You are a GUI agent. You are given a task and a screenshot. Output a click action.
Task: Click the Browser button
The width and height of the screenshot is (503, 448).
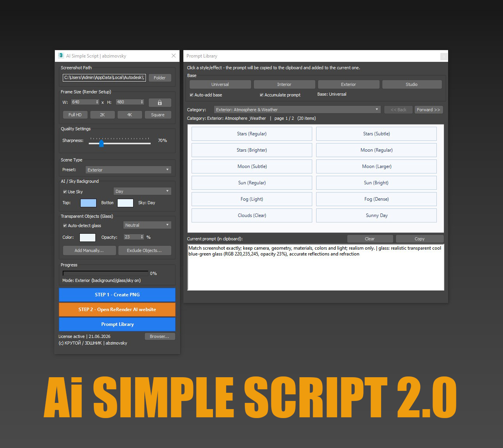160,336
